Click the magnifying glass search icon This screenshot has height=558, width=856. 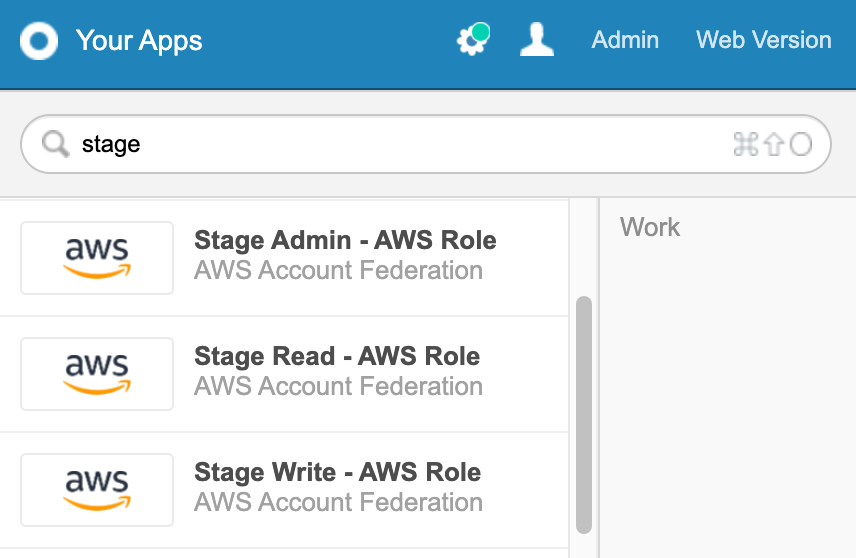[55, 145]
